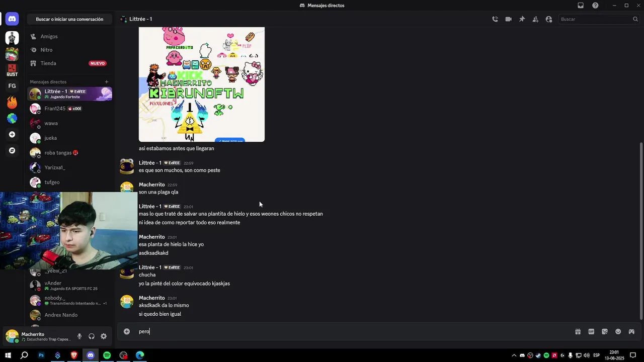The image size is (644, 362).
Task: Open the flame server icon
Action: click(x=12, y=102)
